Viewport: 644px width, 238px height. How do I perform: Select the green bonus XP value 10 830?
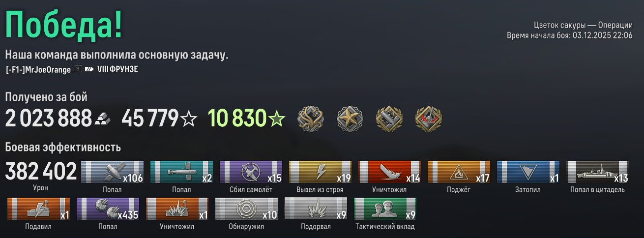(x=237, y=119)
